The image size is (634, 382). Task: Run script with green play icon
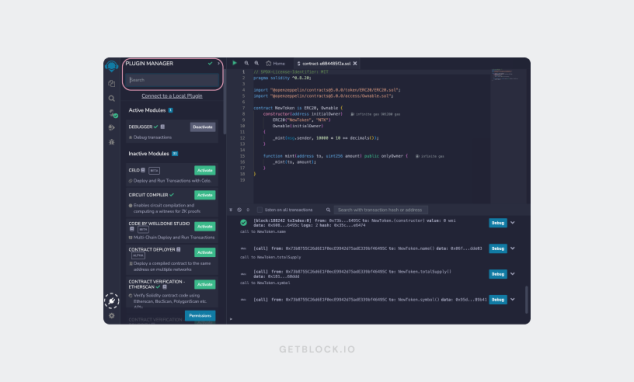[235, 63]
